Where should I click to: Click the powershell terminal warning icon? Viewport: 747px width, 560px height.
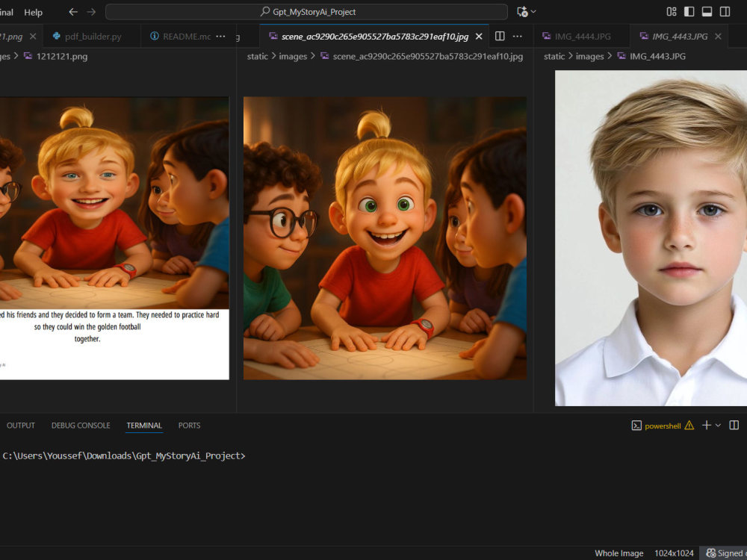pyautogui.click(x=689, y=426)
